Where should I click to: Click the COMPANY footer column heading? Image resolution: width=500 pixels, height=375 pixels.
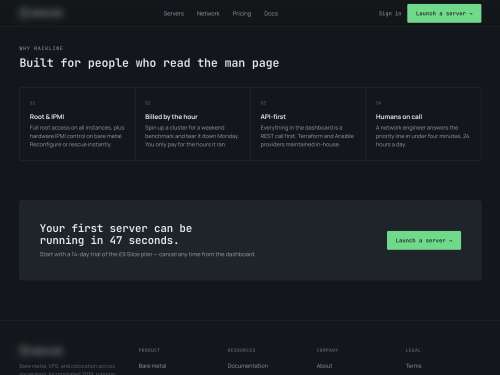[x=327, y=350]
